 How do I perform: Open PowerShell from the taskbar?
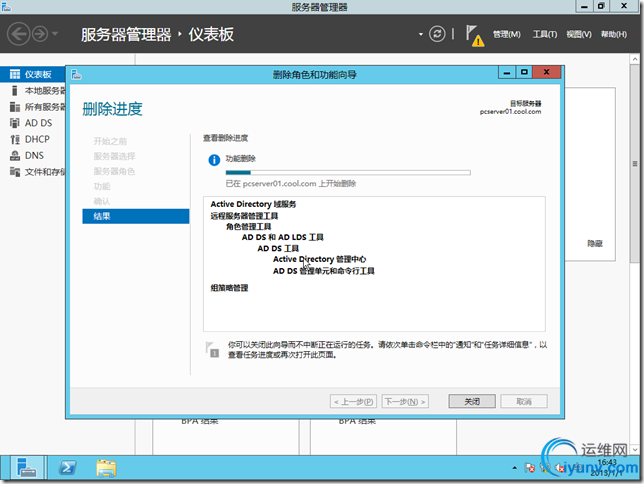click(x=67, y=468)
